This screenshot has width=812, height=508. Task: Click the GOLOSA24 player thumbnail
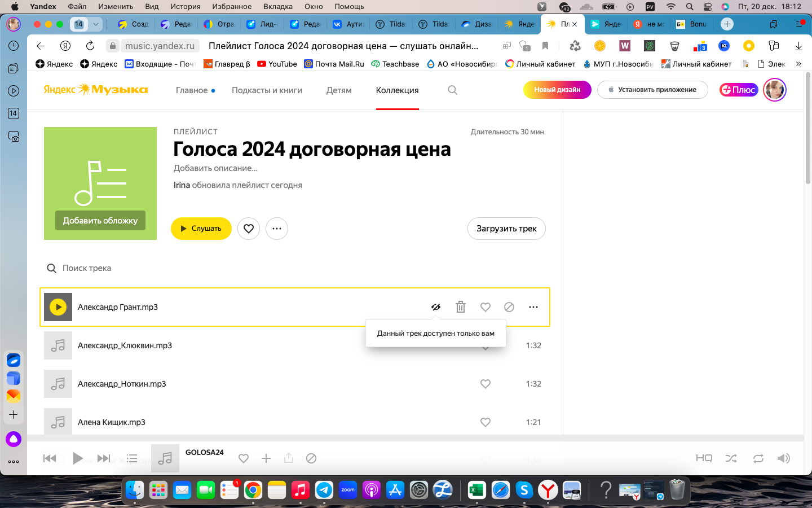165,458
